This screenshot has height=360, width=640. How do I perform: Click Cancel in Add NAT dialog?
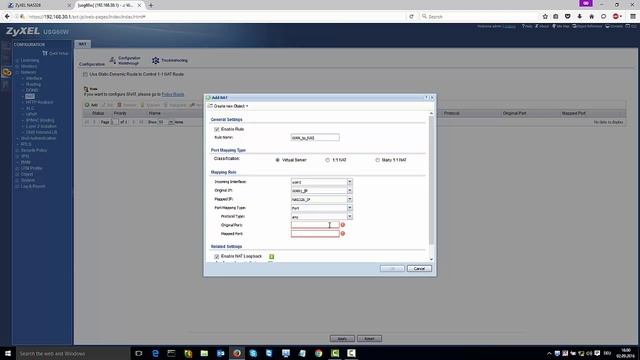pos(419,269)
